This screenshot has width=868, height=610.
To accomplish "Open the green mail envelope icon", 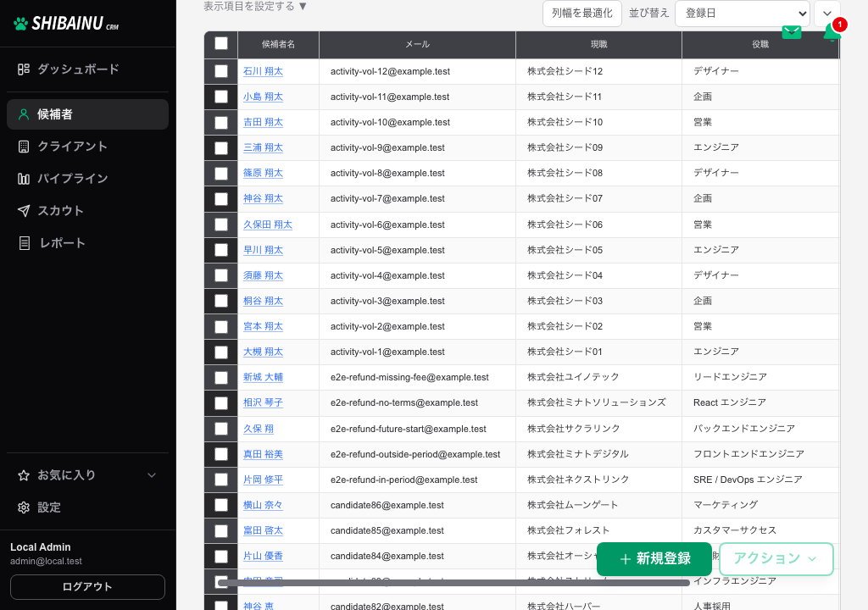I will (x=792, y=32).
